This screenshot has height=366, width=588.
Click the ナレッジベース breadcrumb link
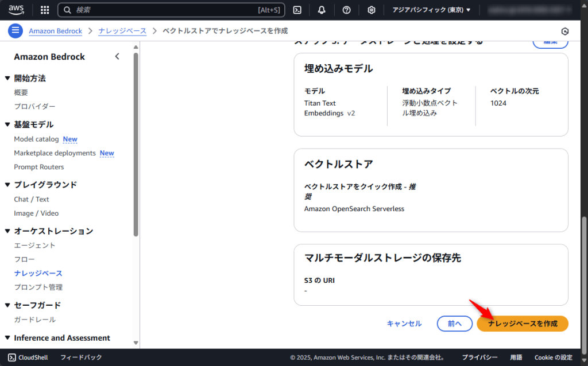(122, 31)
